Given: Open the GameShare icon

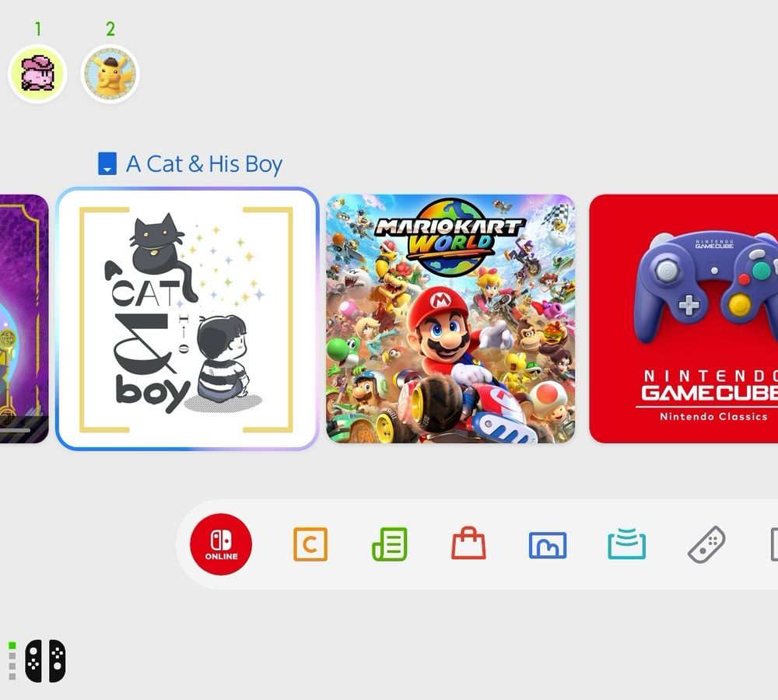Looking at the screenshot, I should click(x=626, y=544).
